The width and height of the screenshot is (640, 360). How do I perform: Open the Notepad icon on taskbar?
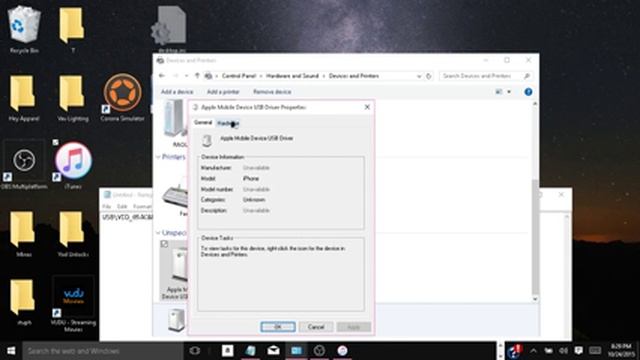pyautogui.click(x=251, y=351)
